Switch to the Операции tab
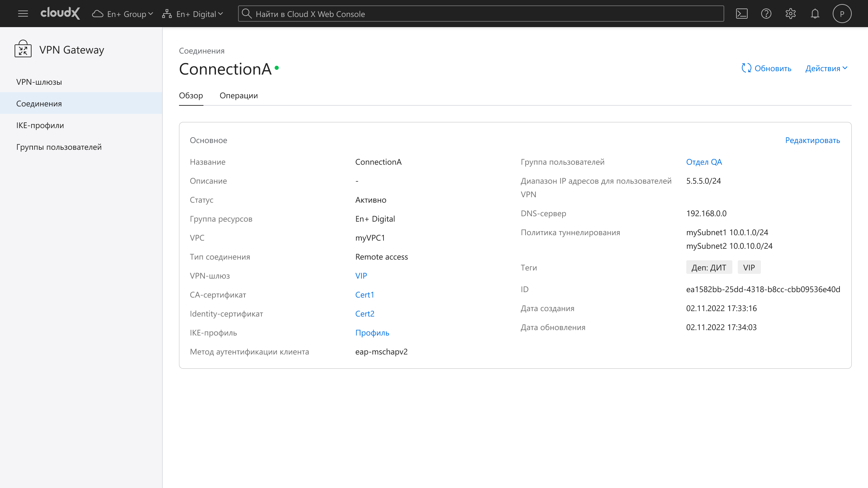Image resolution: width=868 pixels, height=488 pixels. [238, 96]
